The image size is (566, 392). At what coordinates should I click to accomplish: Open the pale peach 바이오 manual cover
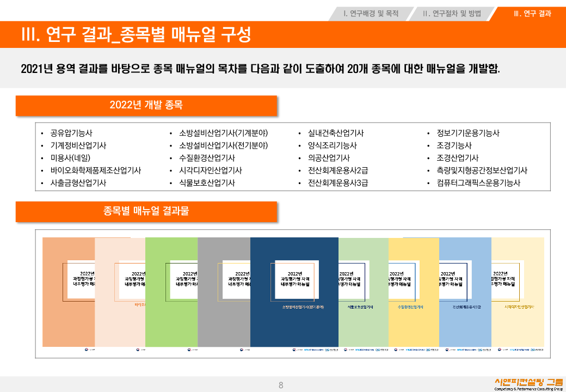click(x=120, y=292)
